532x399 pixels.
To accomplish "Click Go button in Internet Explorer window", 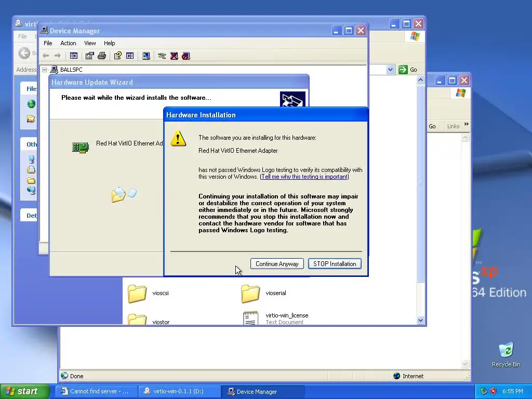I will point(432,126).
